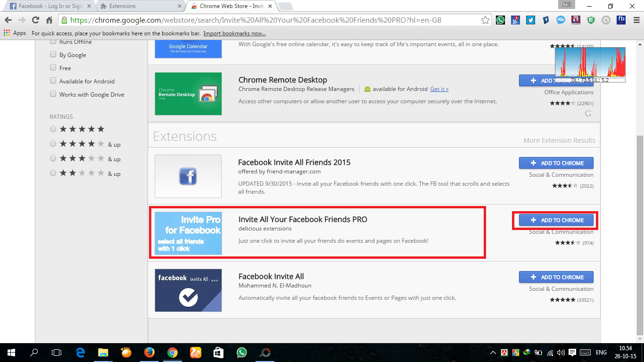This screenshot has width=644, height=362.
Task: Open taskbar search magnifier
Action: click(x=34, y=352)
